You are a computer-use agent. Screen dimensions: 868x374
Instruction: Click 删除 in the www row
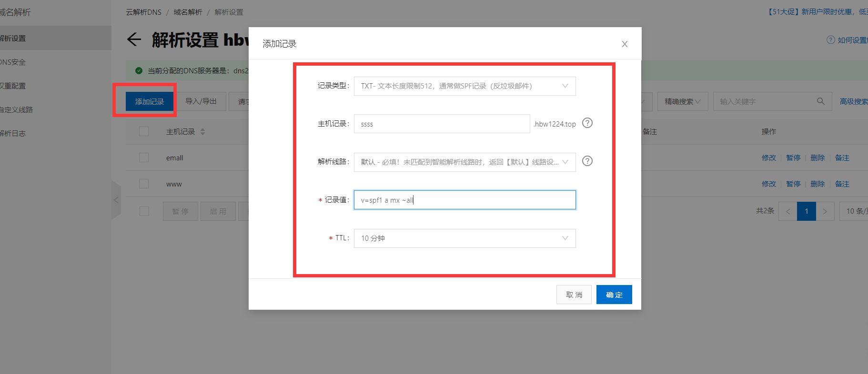[x=818, y=184]
